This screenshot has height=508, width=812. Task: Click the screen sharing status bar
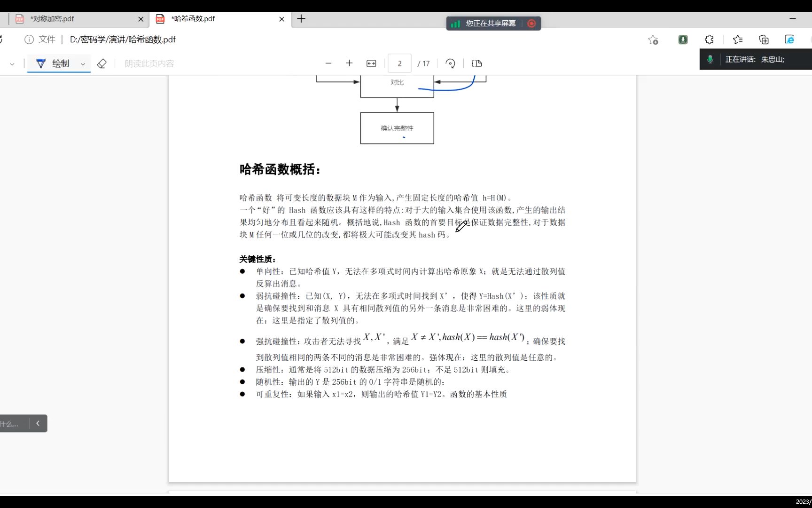pyautogui.click(x=493, y=24)
